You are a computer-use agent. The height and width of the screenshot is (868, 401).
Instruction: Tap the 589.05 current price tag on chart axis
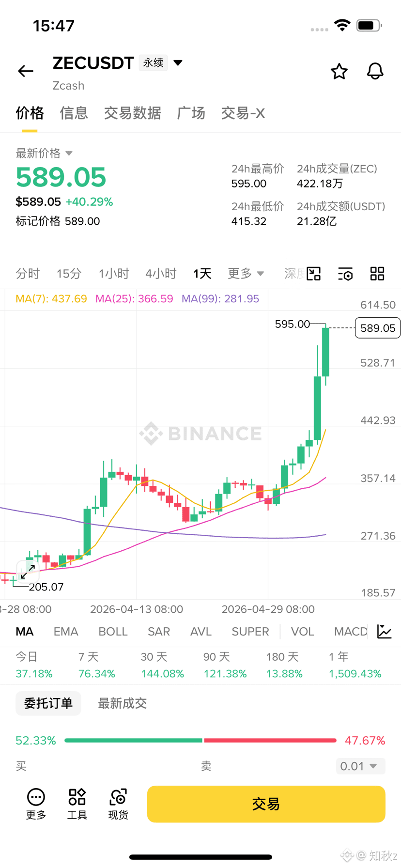pyautogui.click(x=378, y=328)
